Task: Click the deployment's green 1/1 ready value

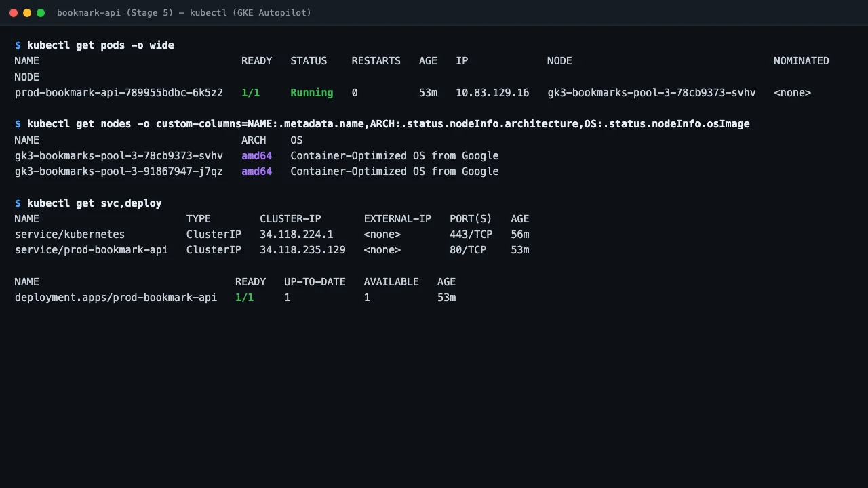Action: [x=244, y=298]
